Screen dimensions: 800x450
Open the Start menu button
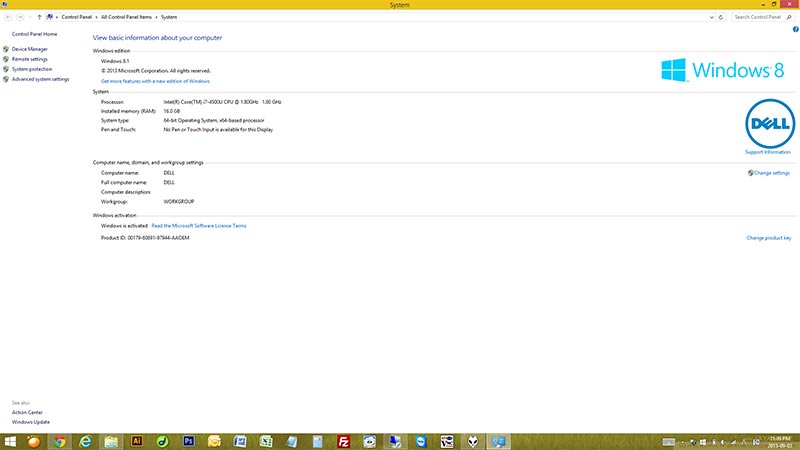click(x=10, y=441)
